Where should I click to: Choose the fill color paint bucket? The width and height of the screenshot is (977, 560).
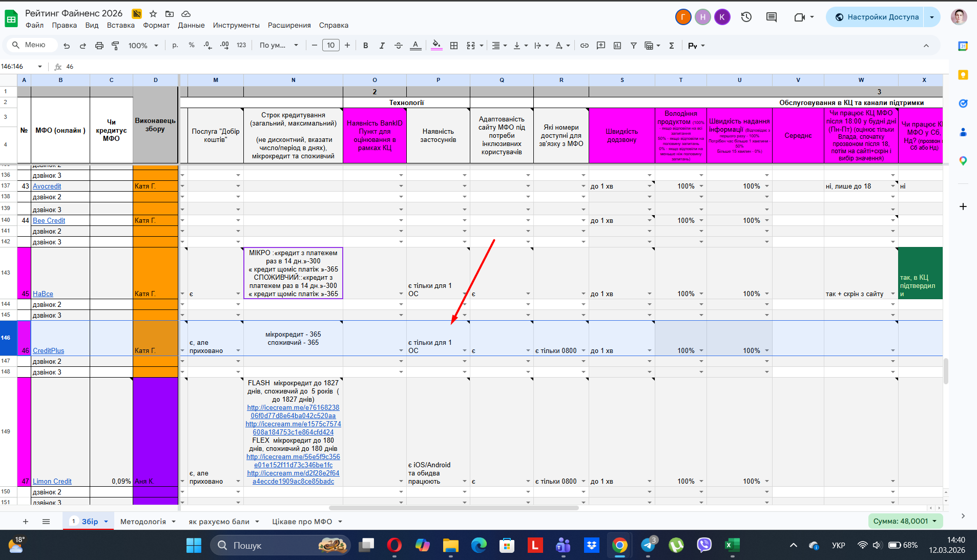point(436,46)
